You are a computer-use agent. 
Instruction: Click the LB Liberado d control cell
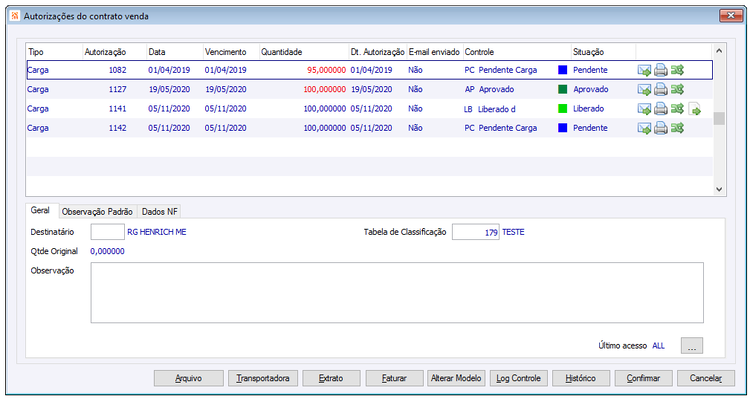[490, 109]
